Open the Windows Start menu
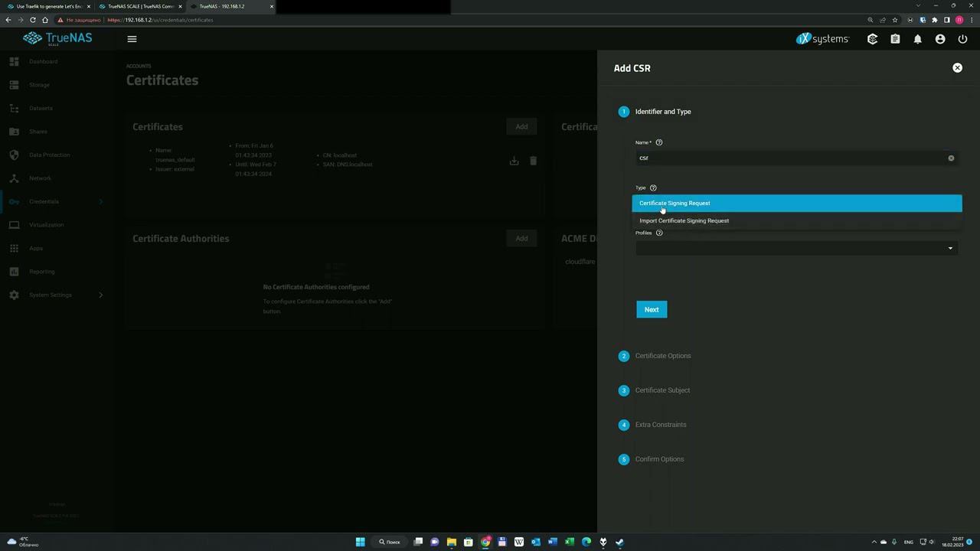The image size is (980, 551). [x=360, y=542]
